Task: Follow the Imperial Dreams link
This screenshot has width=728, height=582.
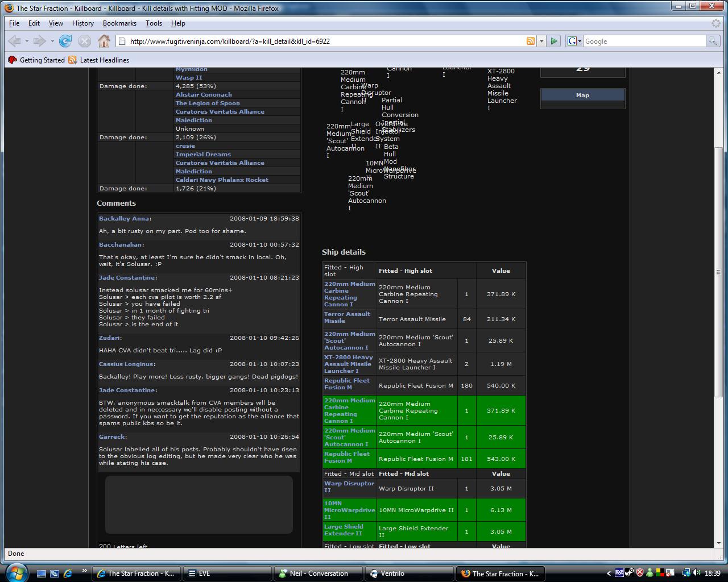Action: point(203,154)
